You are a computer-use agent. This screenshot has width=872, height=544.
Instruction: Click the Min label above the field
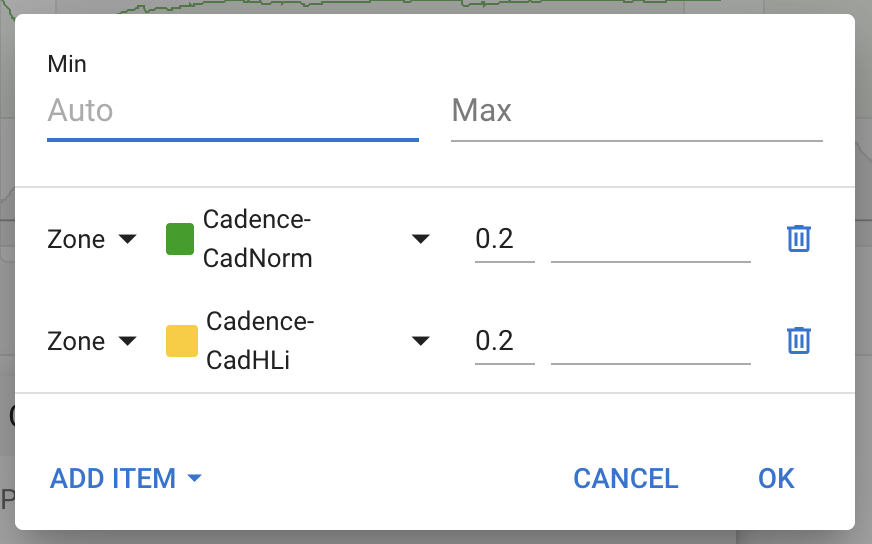67,65
